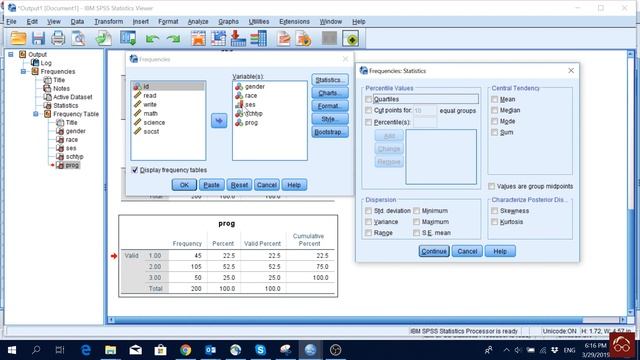Check Std. deviation checkbox
Viewport: 640px width, 360px height.
pos(369,211)
